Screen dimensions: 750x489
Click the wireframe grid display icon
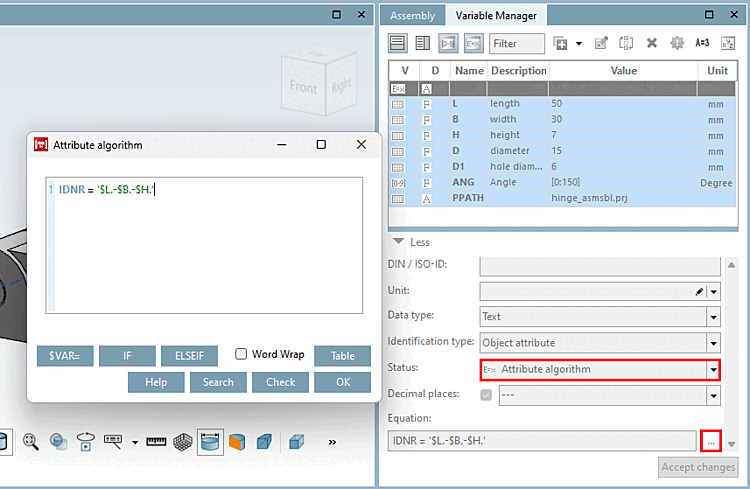(182, 442)
